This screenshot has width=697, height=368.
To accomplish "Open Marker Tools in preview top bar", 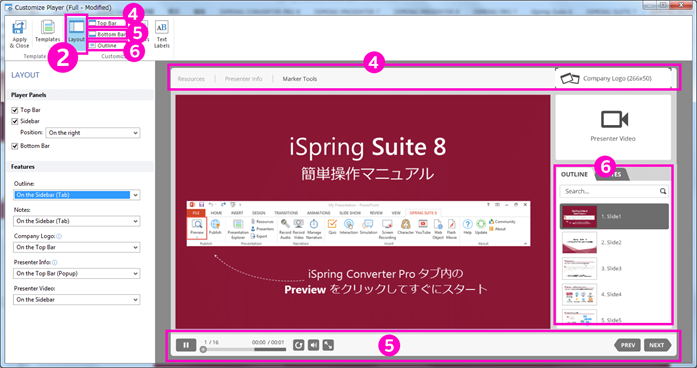I will point(300,79).
